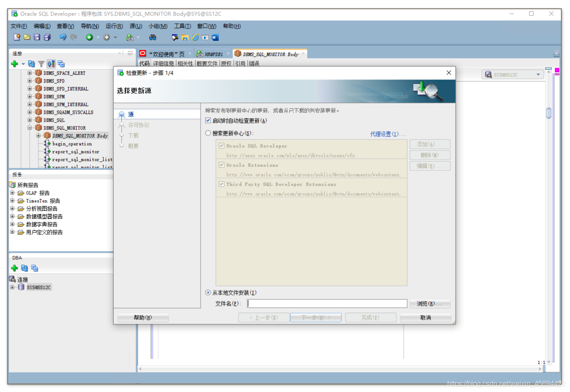570x392 pixels.
Task: Open the SYS@SS12C connection dropdown
Action: [x=539, y=75]
